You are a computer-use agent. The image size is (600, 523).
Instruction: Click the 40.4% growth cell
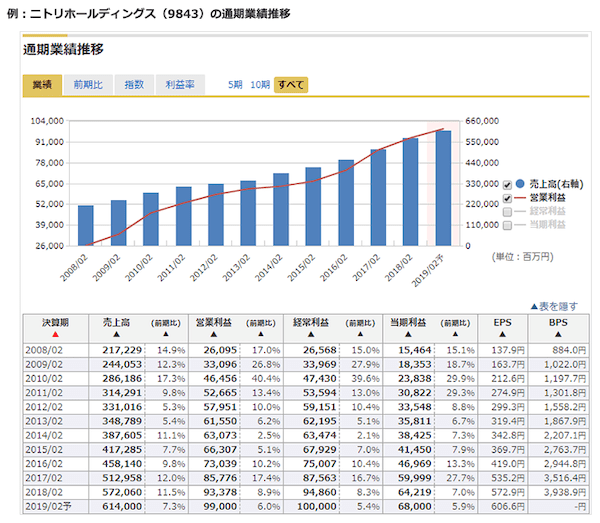pos(266,379)
